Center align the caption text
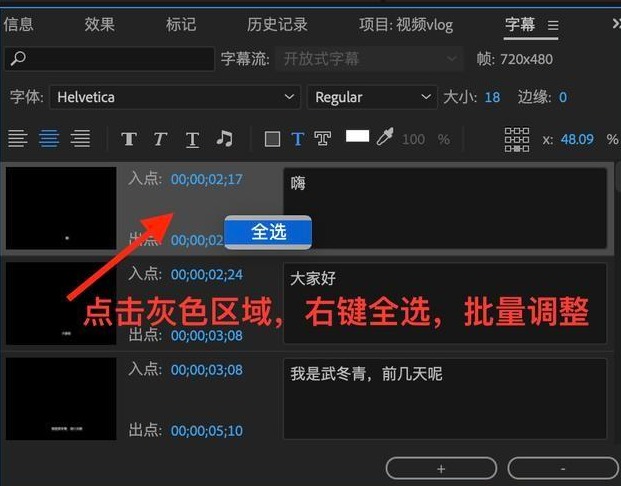The height and width of the screenshot is (486, 621). point(49,139)
